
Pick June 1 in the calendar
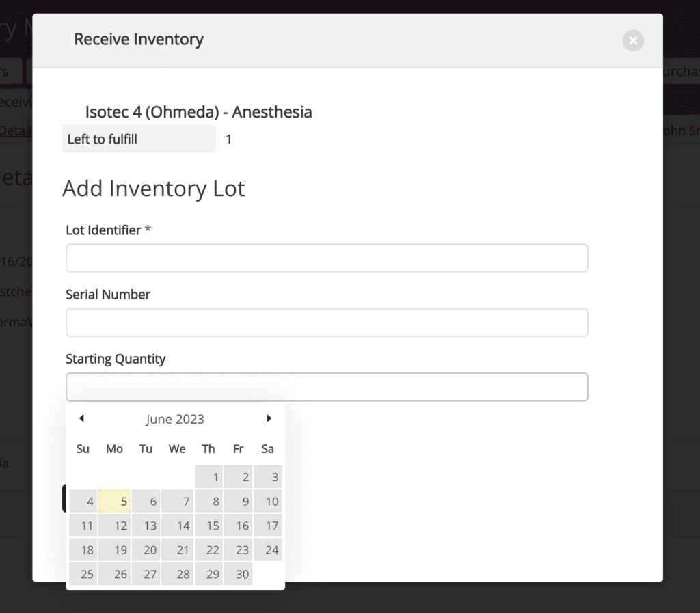click(209, 477)
